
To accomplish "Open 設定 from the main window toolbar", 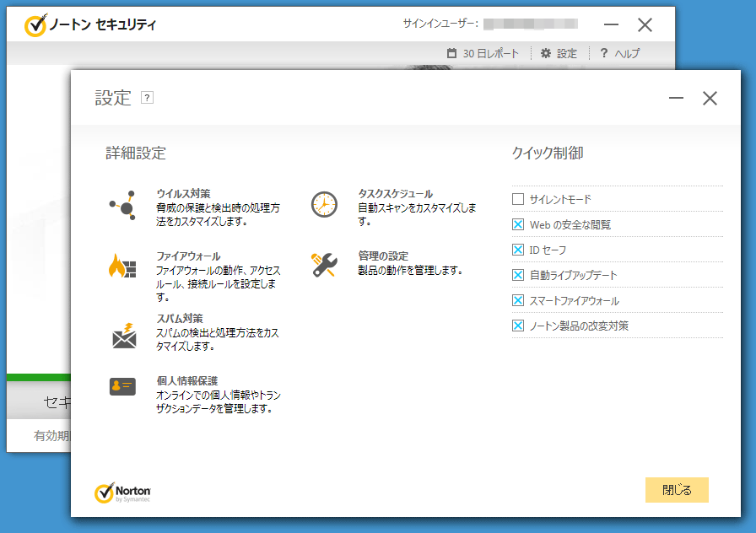I will 566,53.
